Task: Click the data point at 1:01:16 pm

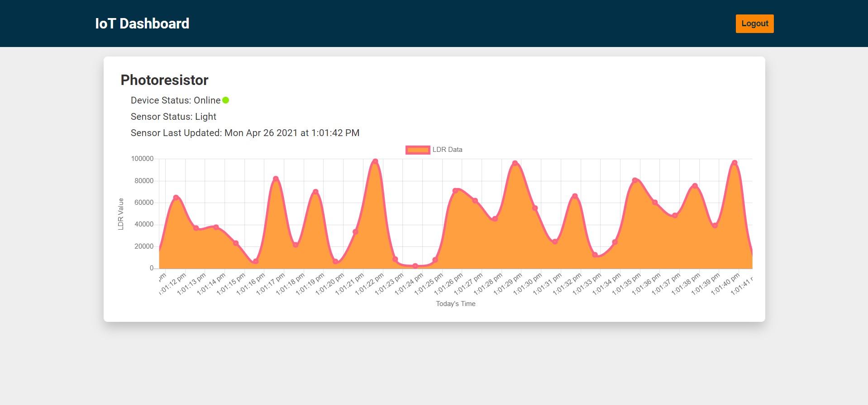Action: [x=256, y=261]
